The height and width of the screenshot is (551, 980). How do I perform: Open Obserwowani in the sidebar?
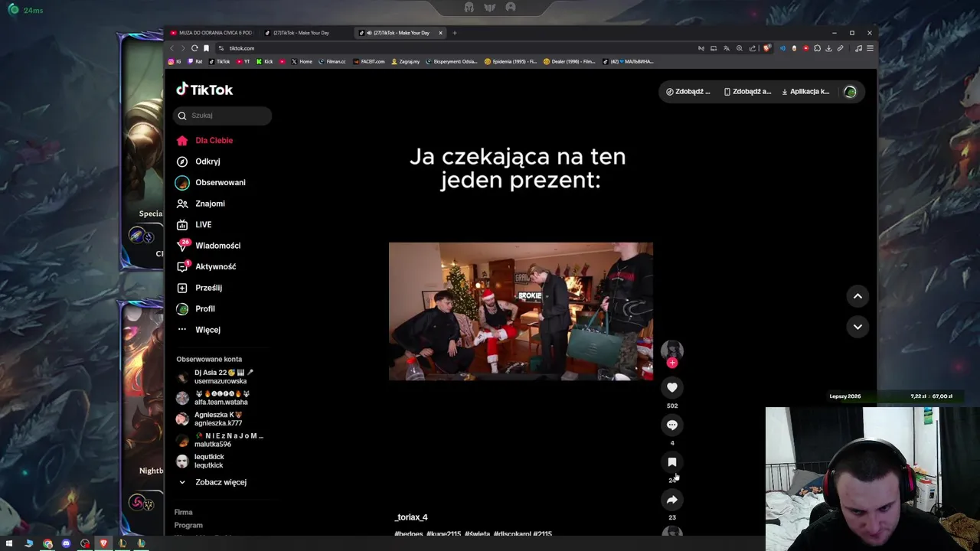click(x=211, y=183)
